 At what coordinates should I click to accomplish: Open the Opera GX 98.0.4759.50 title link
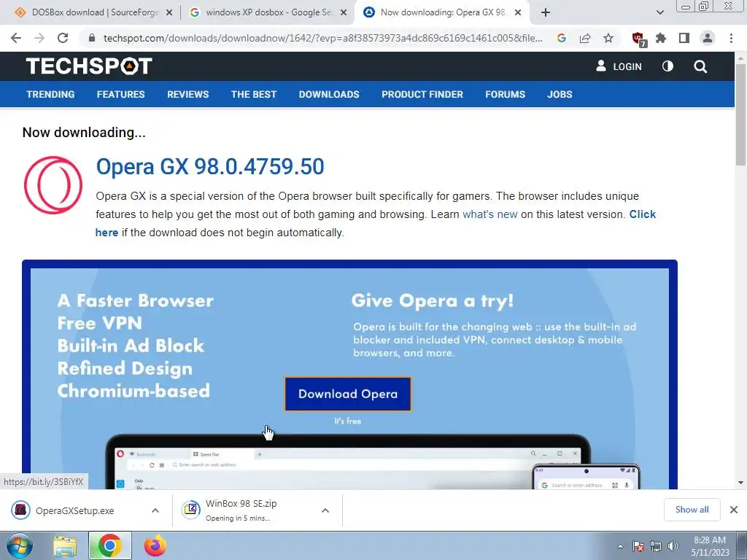[x=210, y=167]
